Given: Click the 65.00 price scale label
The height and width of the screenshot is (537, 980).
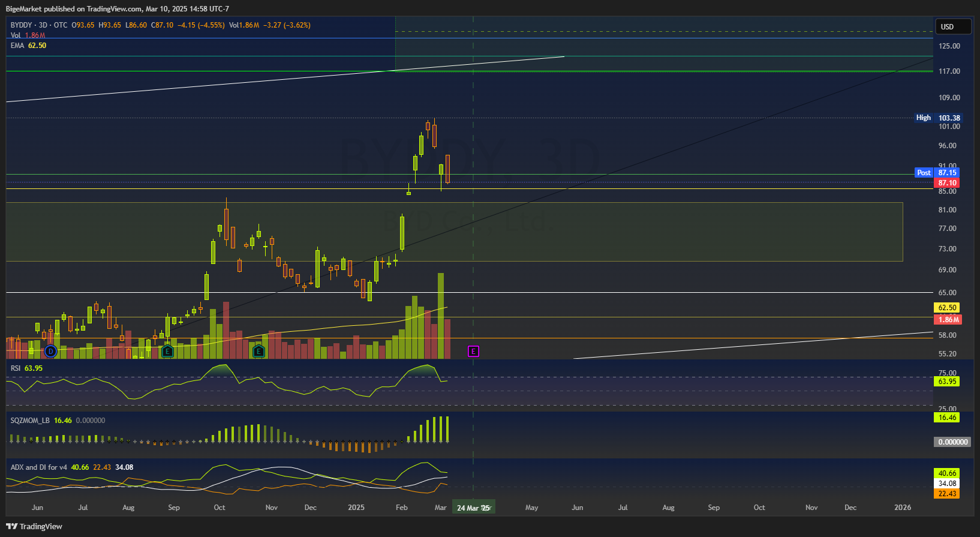Looking at the screenshot, I should (x=948, y=293).
